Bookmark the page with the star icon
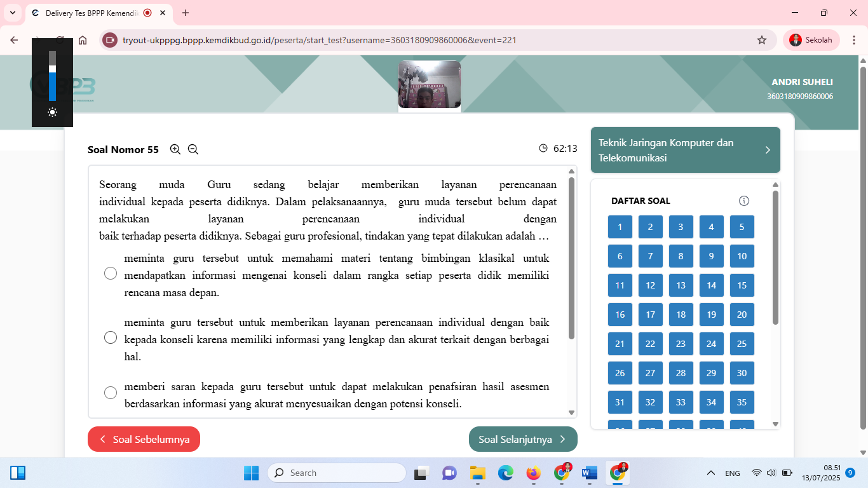 coord(761,39)
